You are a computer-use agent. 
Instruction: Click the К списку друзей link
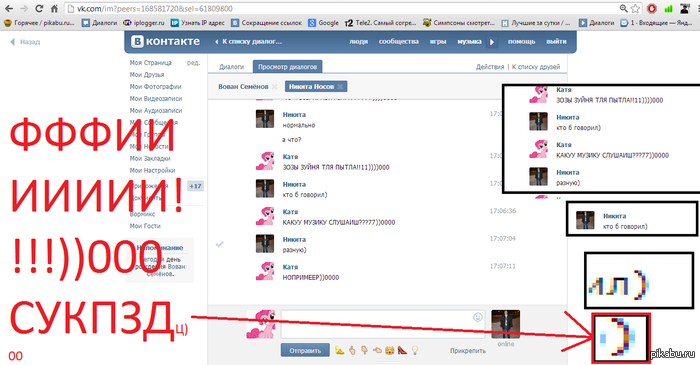(x=536, y=67)
